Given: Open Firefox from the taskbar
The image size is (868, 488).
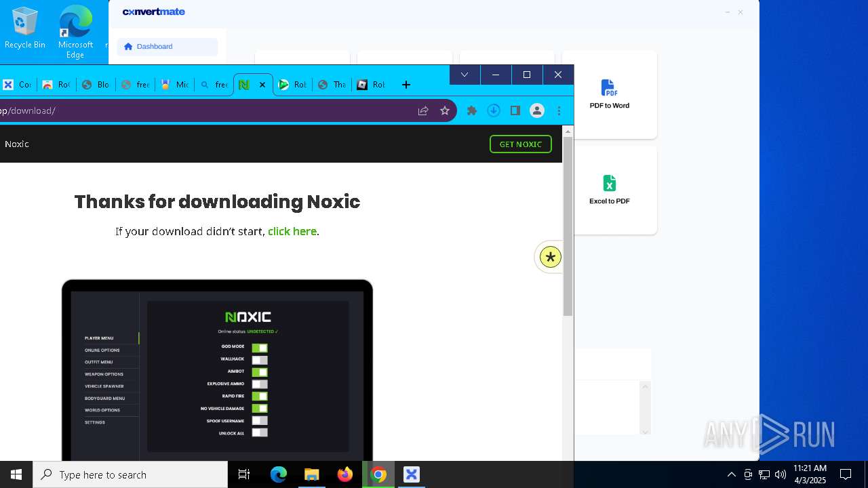Looking at the screenshot, I should click(x=345, y=474).
